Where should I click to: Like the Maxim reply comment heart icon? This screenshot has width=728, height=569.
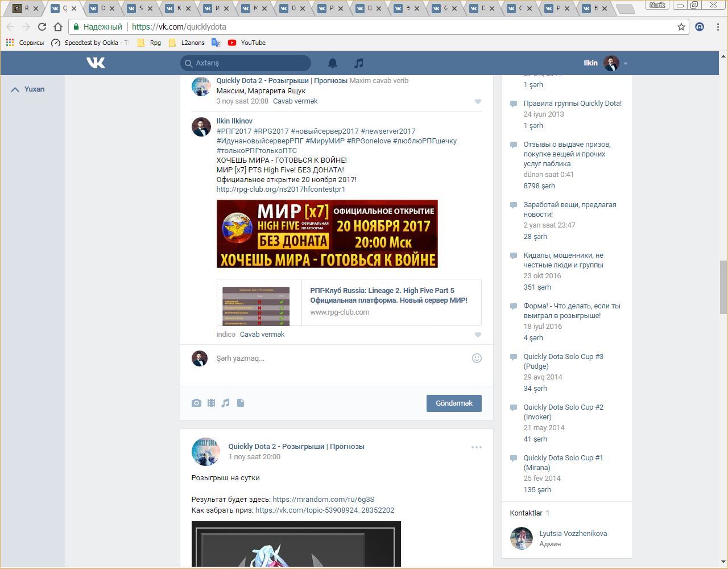(478, 101)
